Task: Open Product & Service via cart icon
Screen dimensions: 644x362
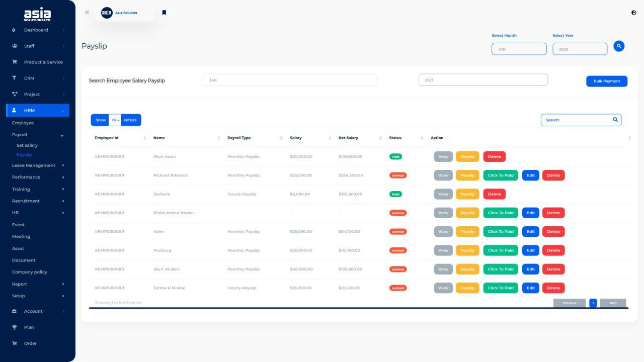Action: coord(15,62)
